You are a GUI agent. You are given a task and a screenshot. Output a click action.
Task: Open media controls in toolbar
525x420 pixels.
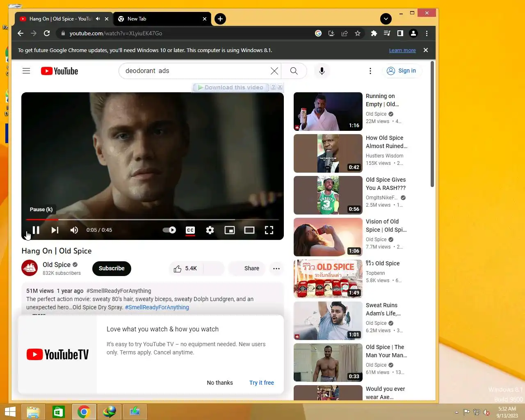pos(387,33)
